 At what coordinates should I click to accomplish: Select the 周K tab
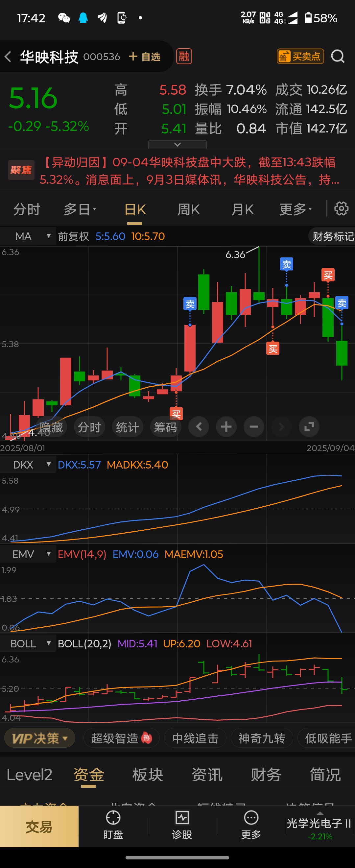[189, 209]
